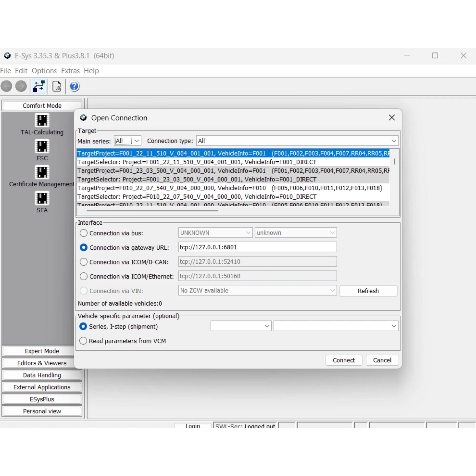Click the Connect button
Viewport: 476px width, 476px height.
(x=344, y=360)
